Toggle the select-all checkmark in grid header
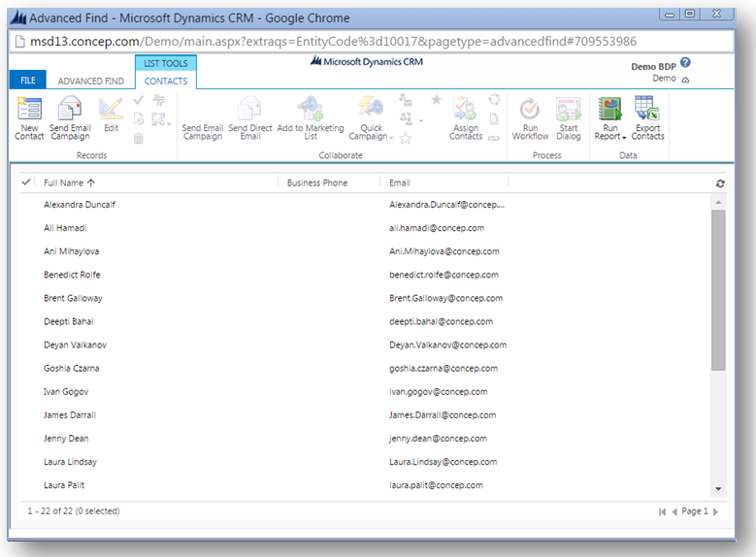The image size is (756, 557). [26, 182]
